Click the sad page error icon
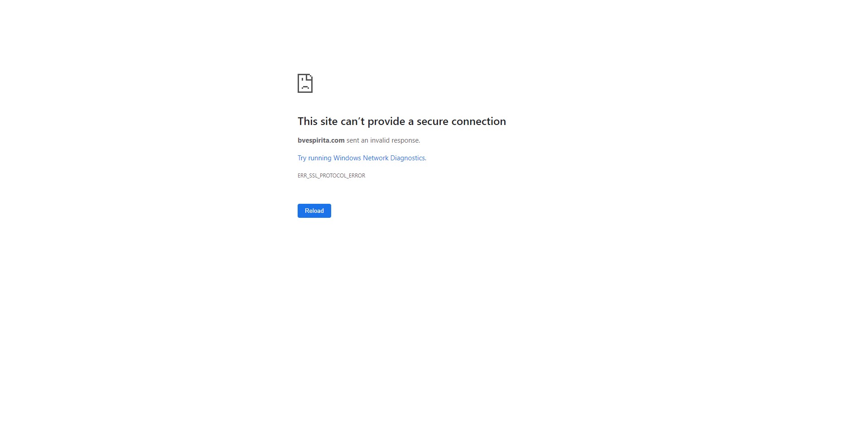The image size is (868, 437). [x=305, y=83]
